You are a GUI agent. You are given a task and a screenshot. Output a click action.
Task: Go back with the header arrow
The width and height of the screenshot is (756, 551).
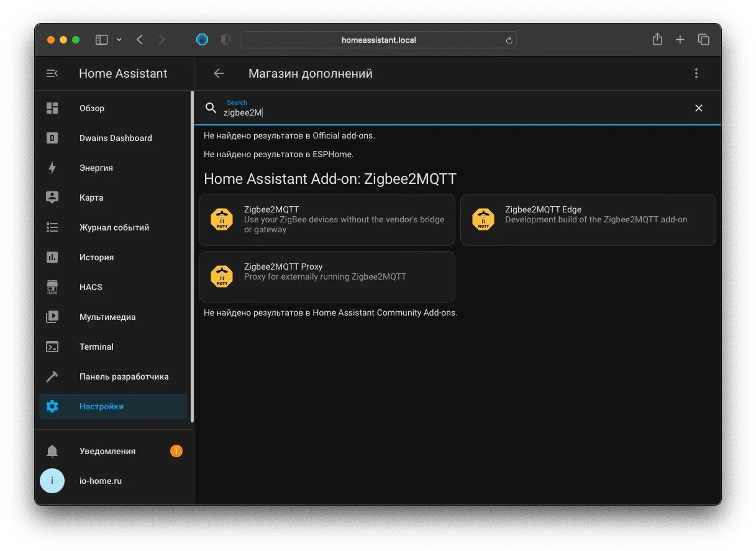click(219, 73)
